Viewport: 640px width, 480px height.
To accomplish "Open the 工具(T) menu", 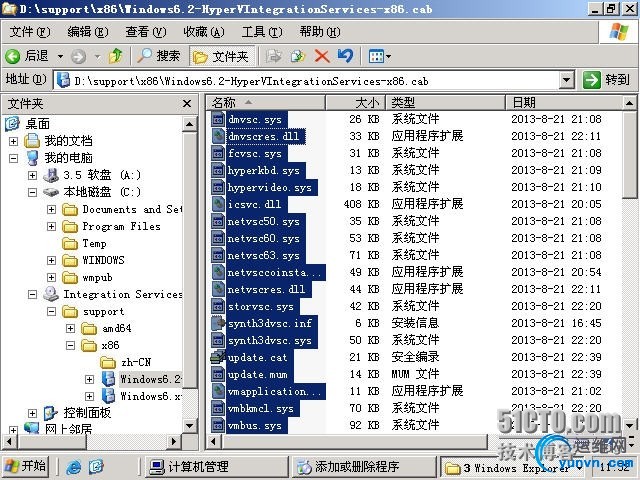I will 262,31.
